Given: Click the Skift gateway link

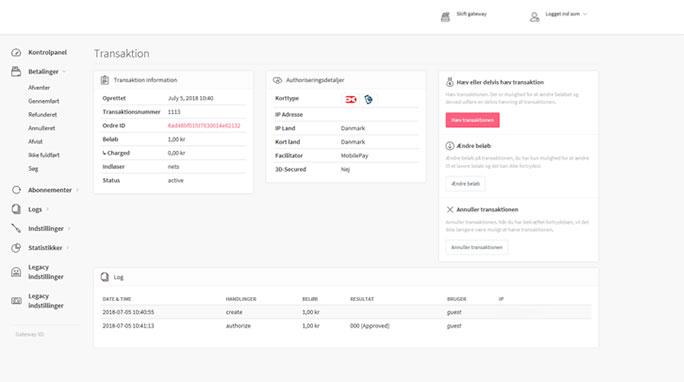Looking at the screenshot, I should click(x=472, y=14).
